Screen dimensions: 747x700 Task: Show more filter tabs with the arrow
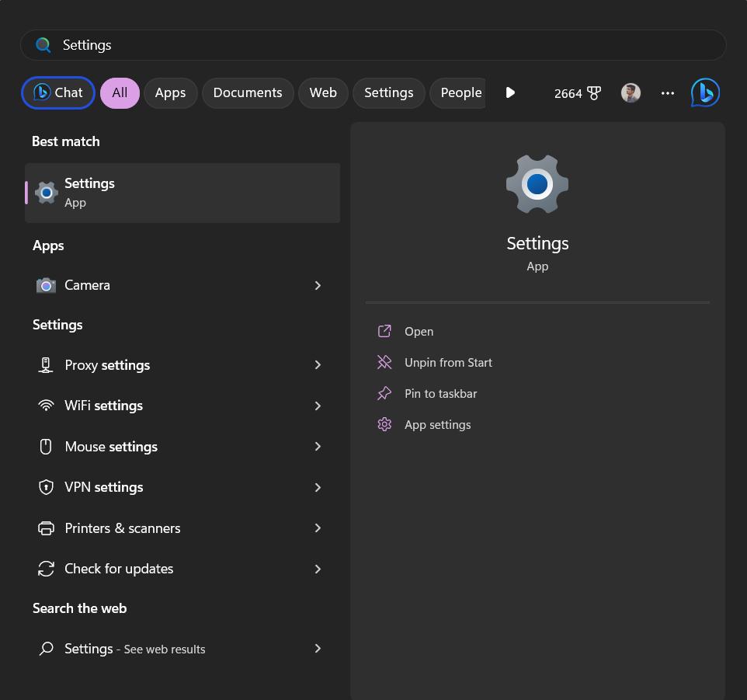coord(509,92)
